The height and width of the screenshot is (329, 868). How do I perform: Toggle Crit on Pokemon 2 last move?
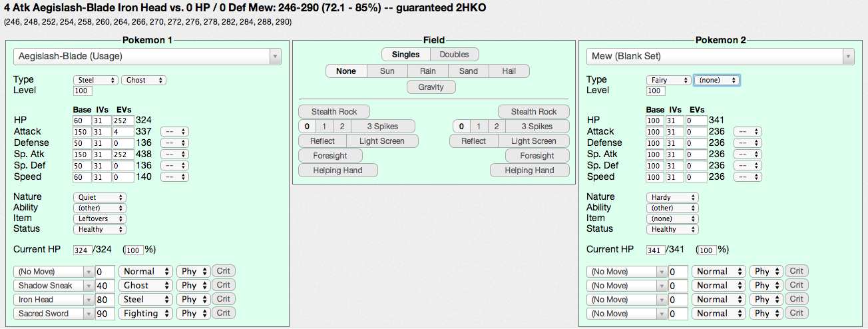(797, 313)
